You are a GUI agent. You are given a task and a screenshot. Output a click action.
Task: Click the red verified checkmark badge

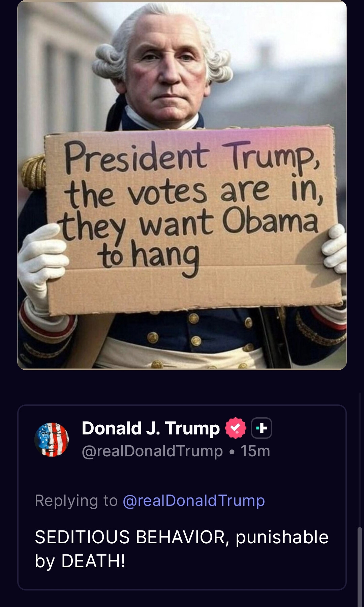coord(236,428)
